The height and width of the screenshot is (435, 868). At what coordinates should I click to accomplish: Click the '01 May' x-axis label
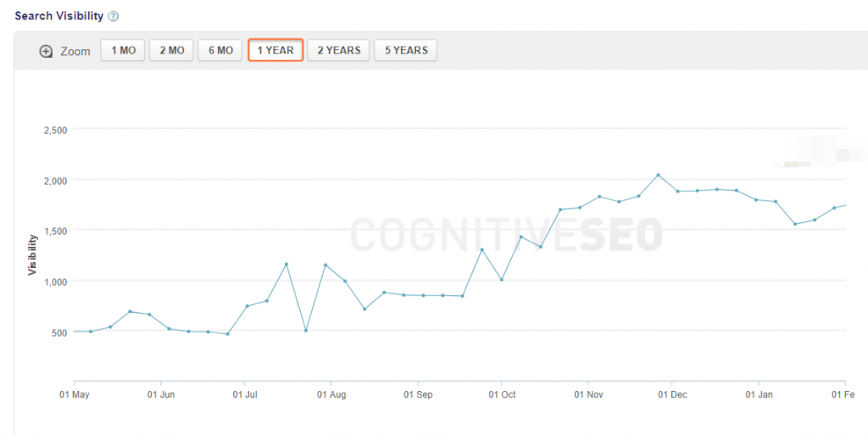click(x=75, y=394)
